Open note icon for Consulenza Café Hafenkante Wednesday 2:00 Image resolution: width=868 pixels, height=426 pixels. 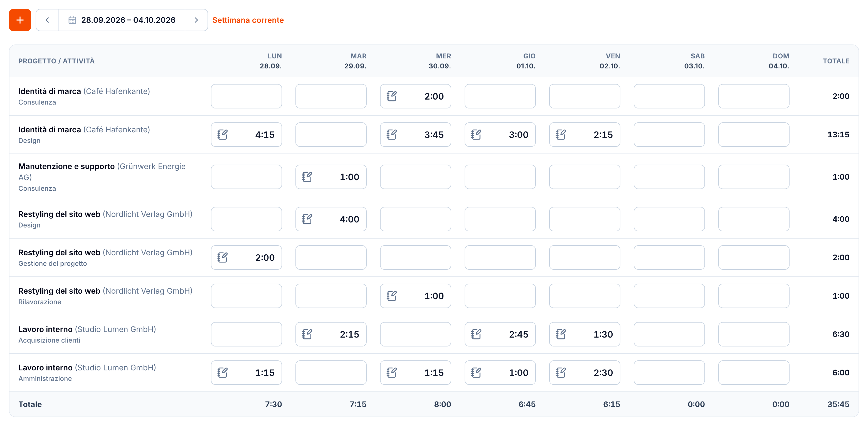pyautogui.click(x=391, y=96)
